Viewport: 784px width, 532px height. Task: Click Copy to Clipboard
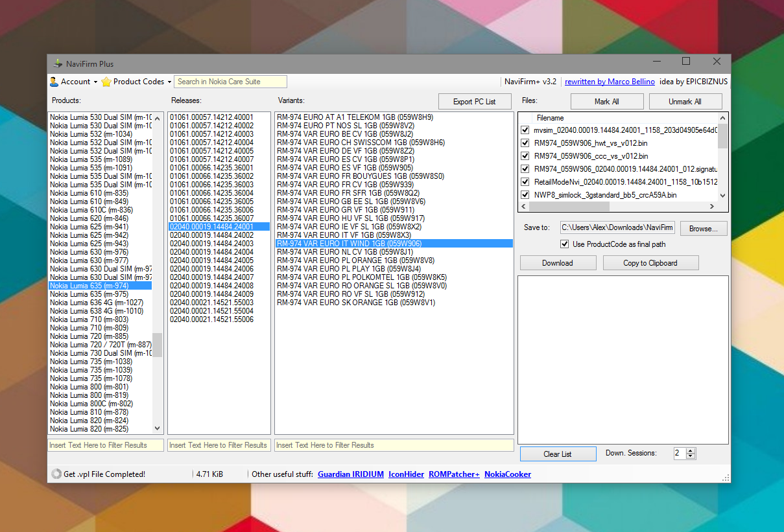[650, 262]
